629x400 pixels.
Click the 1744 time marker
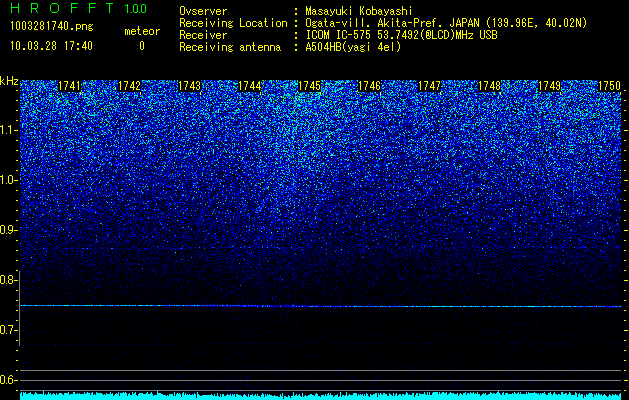tap(250, 86)
